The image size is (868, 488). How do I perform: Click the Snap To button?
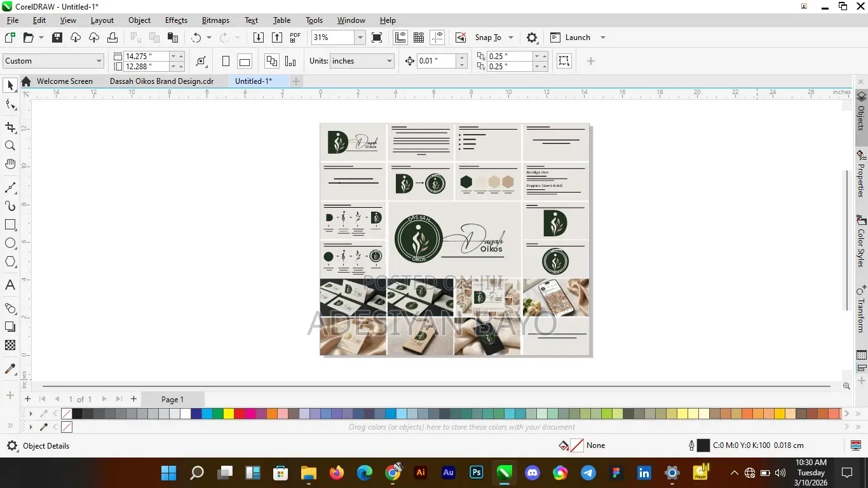(488, 37)
